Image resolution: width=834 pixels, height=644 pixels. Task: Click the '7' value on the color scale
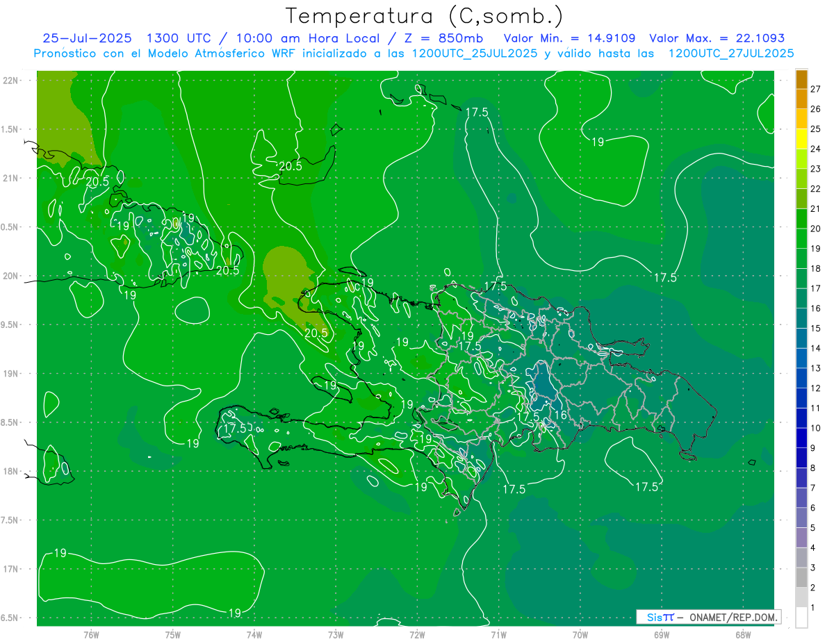pyautogui.click(x=813, y=488)
